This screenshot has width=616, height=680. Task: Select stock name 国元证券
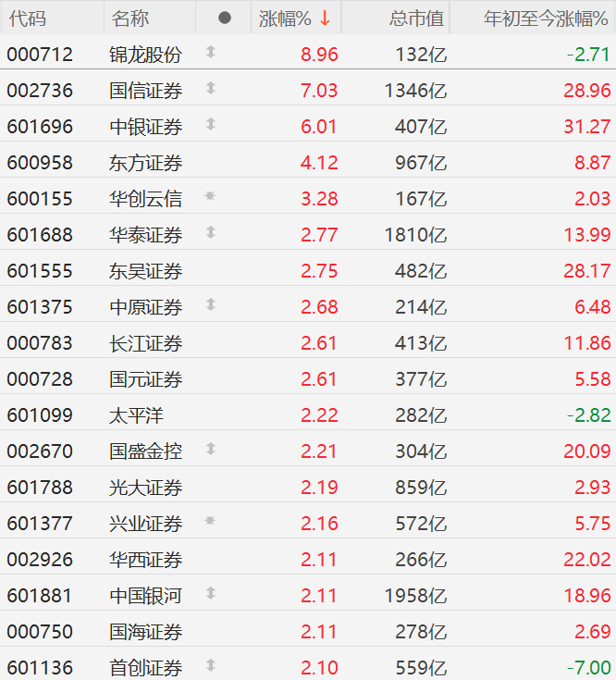(x=145, y=379)
